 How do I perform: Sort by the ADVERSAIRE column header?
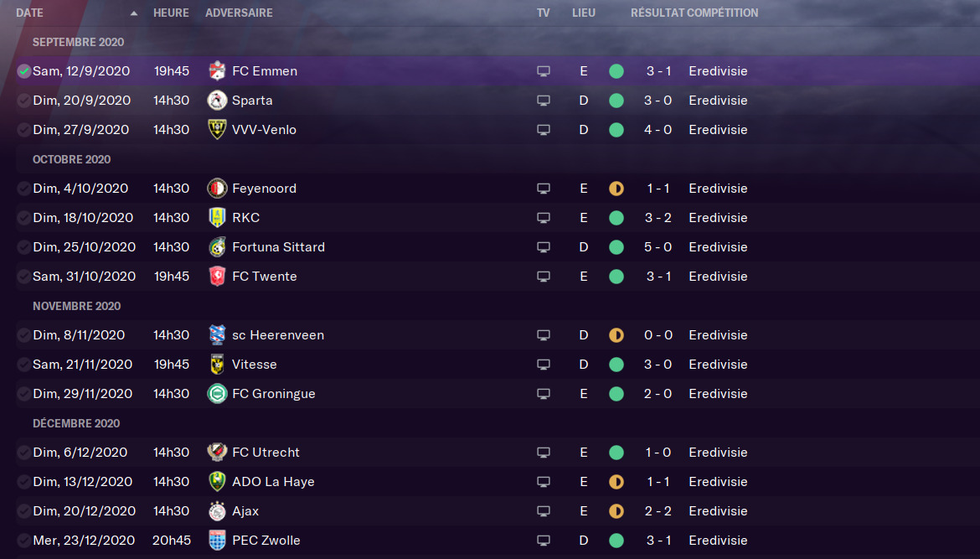pyautogui.click(x=239, y=13)
